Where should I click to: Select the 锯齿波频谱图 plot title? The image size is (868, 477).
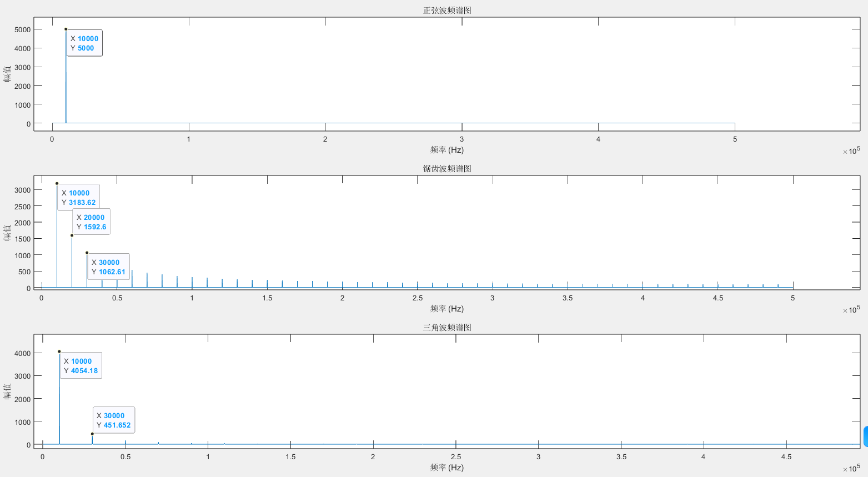coord(447,169)
